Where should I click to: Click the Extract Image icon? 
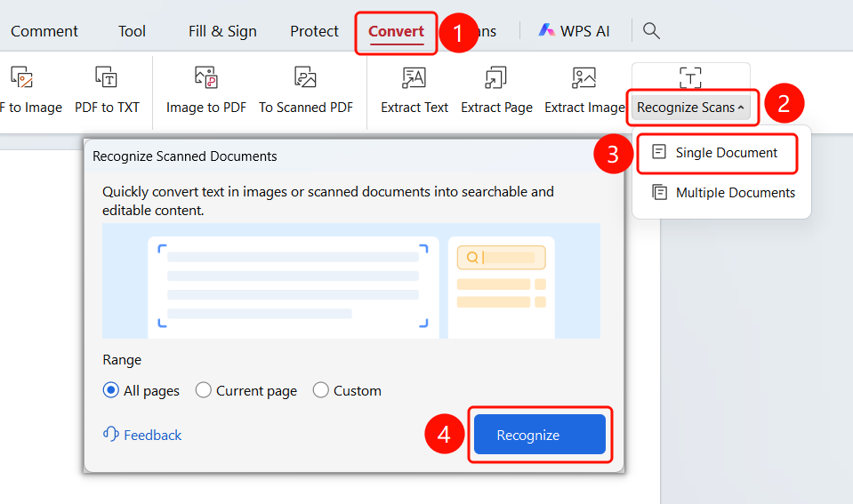[x=583, y=77]
